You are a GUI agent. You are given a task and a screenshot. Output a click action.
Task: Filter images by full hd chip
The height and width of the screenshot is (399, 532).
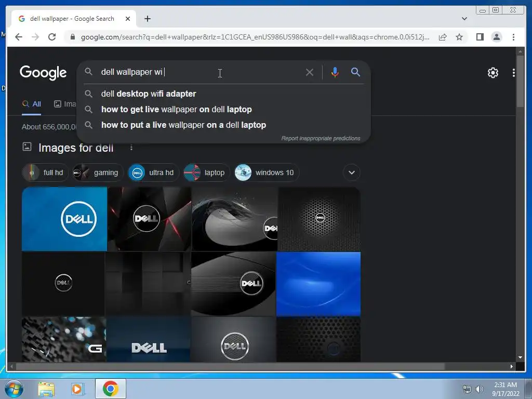click(46, 172)
